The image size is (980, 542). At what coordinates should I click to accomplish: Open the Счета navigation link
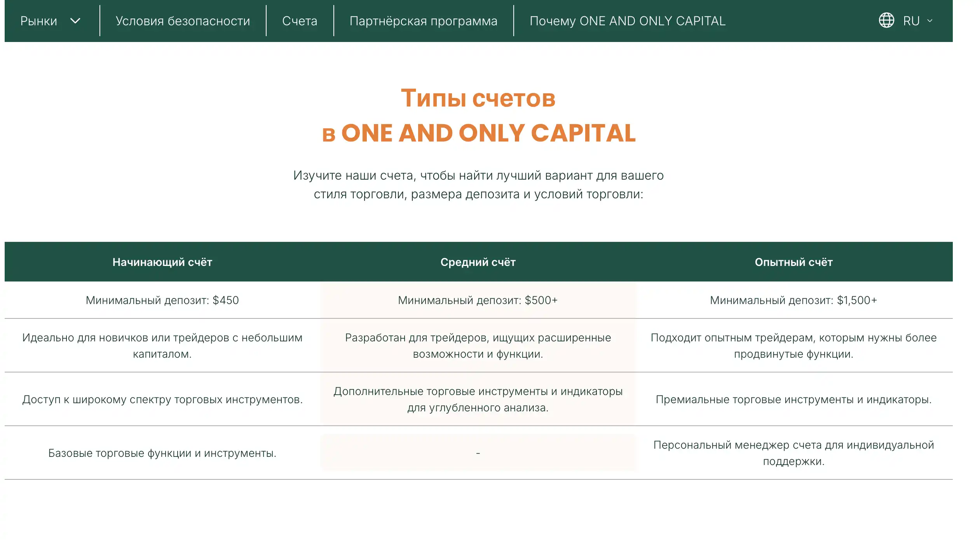300,21
